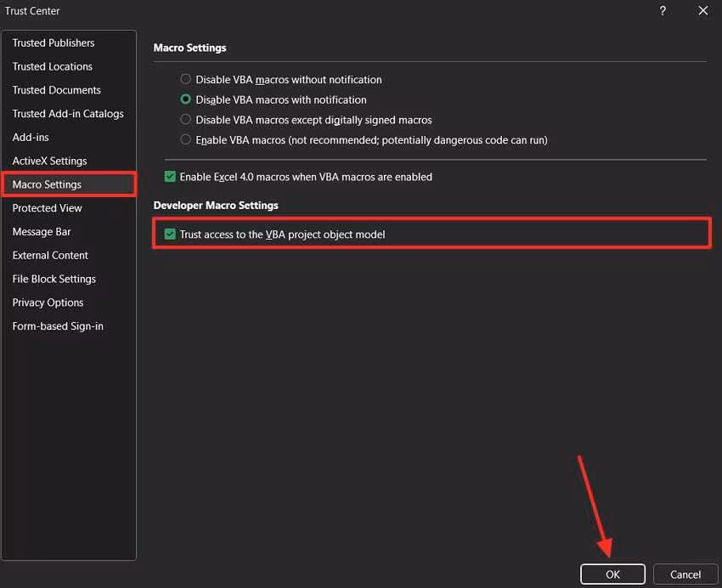Switch to Trusted Add-in Catalogs
The width and height of the screenshot is (722, 588).
click(68, 114)
